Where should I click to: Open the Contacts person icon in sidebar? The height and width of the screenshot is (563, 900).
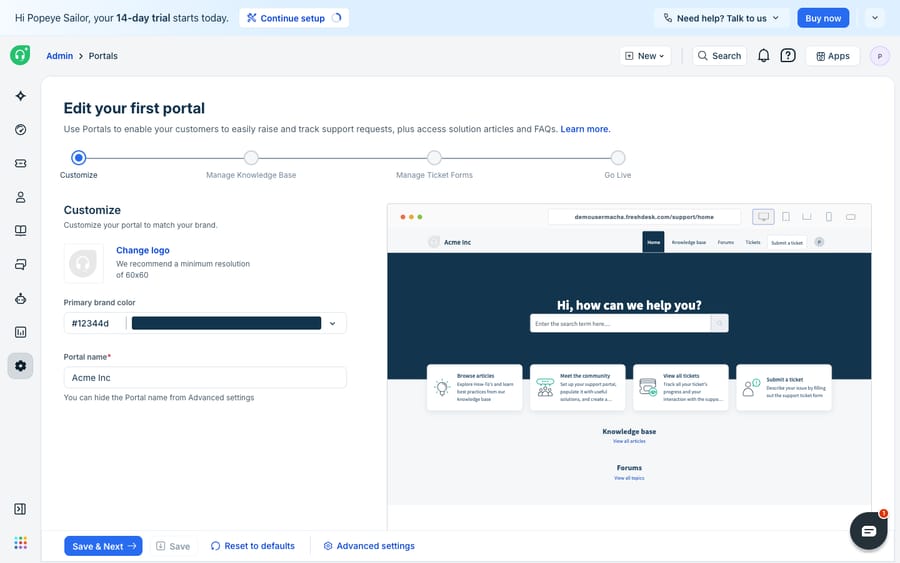pos(21,197)
